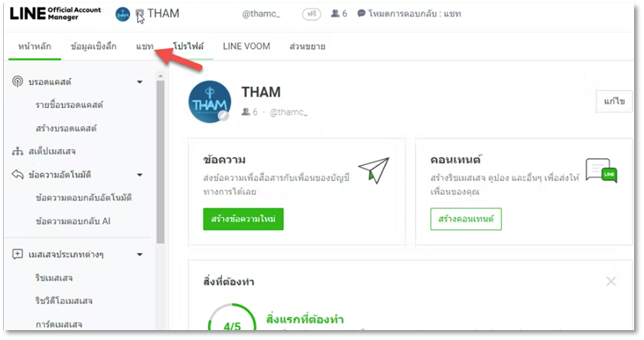Click the paper airplane message icon
This screenshot has height=340, width=644.
pos(374,170)
